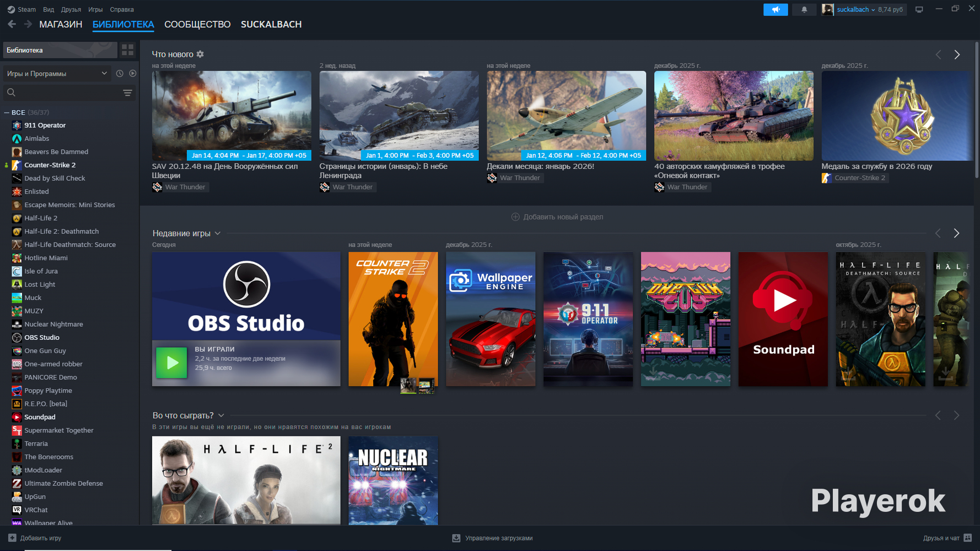
Task: Open the suckalbach account dropdown
Action: (x=856, y=9)
